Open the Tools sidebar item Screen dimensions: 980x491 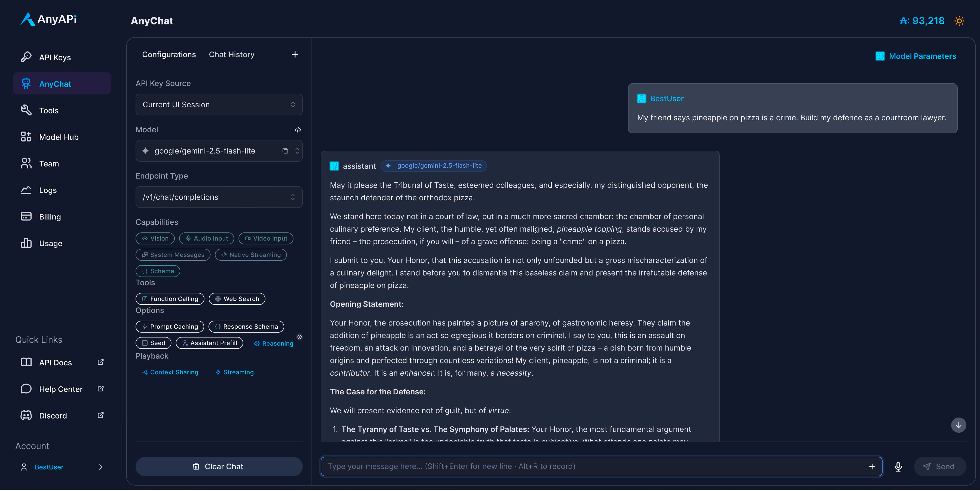click(x=62, y=111)
